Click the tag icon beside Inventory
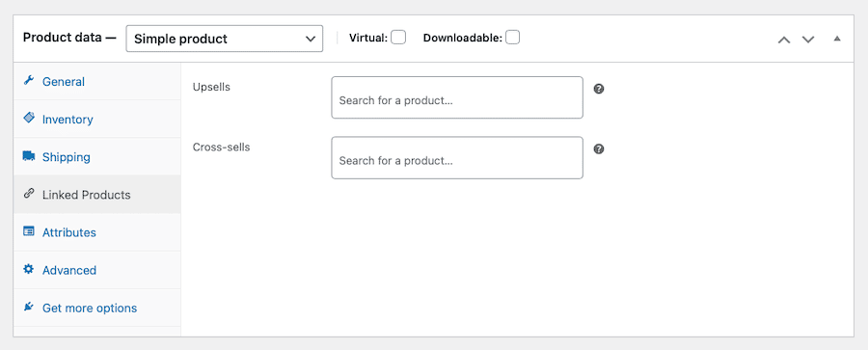Viewport: 868px width, 350px height. [29, 118]
